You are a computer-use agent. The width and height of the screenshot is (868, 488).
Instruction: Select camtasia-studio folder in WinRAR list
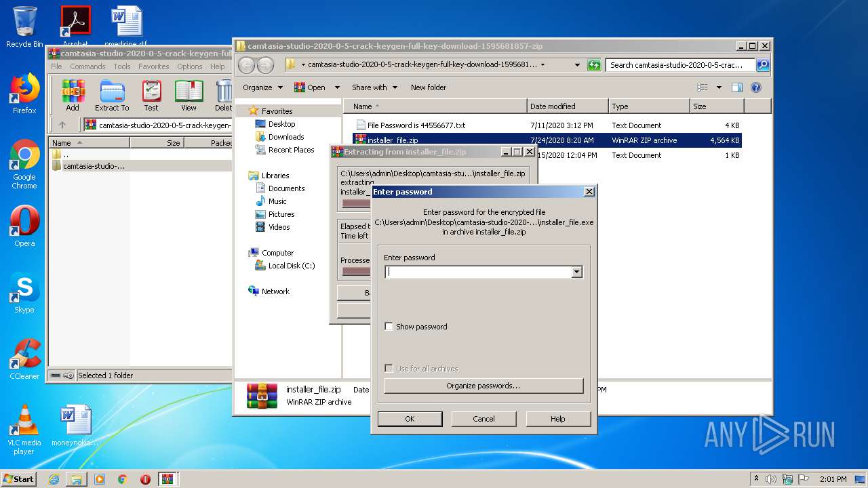point(94,166)
